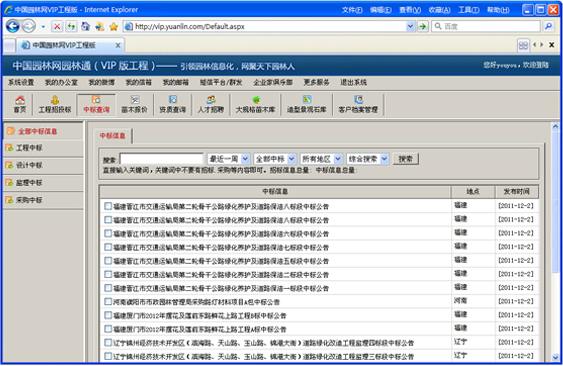Open the 全部中标 type dropdown
This screenshot has width=563, height=366.
pos(275,159)
